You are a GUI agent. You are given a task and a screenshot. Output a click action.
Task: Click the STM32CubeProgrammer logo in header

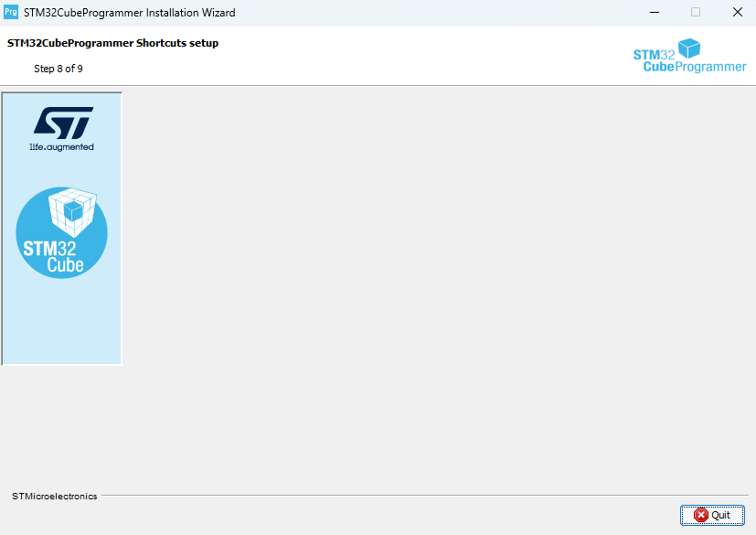[x=689, y=56]
